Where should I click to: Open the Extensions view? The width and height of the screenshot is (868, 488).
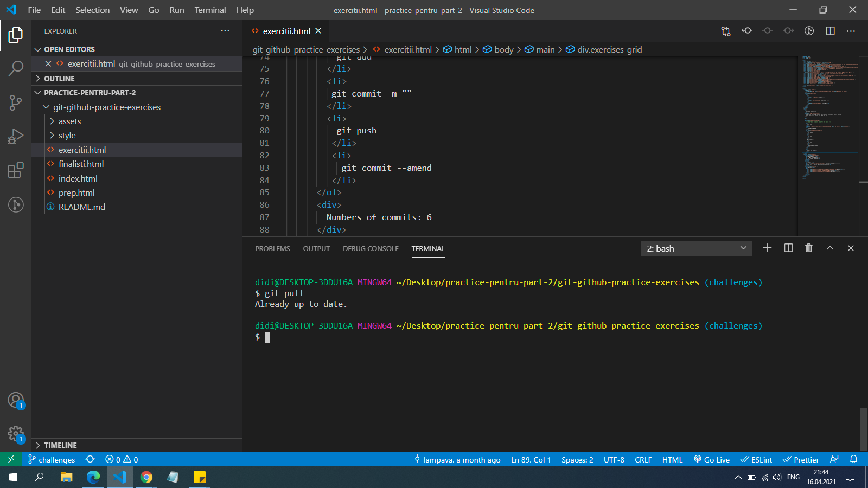(x=16, y=170)
